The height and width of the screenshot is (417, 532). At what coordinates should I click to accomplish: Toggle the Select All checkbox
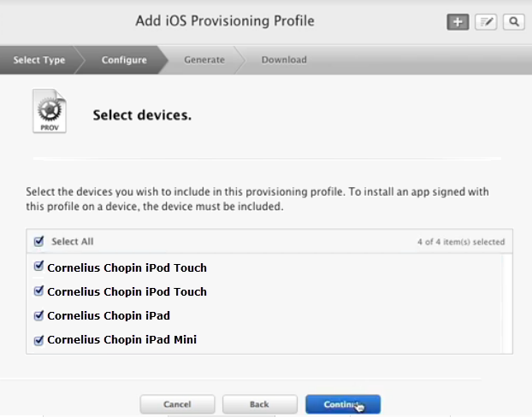click(38, 241)
